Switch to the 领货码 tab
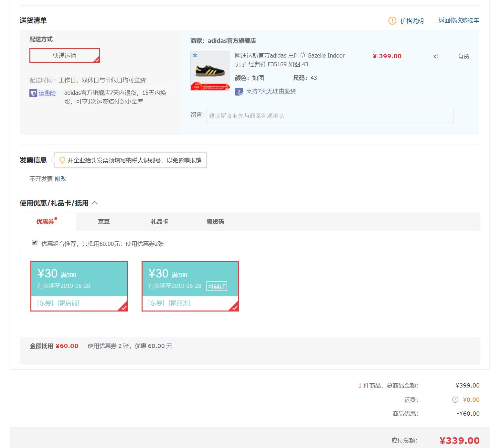 [215, 222]
